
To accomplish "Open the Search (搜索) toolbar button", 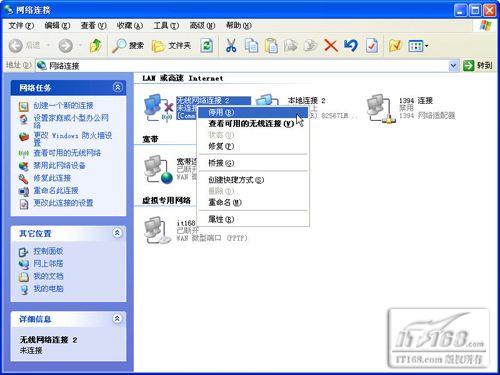I will 128,45.
